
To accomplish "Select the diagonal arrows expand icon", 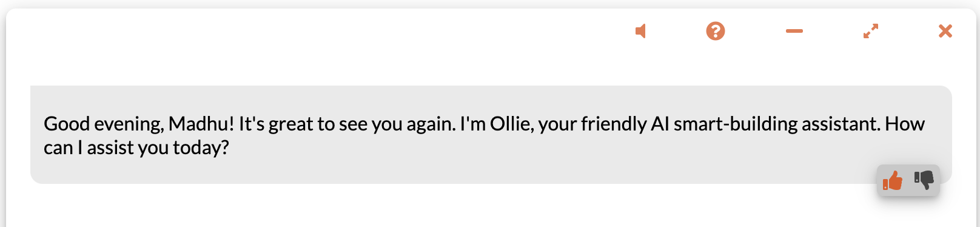I will pyautogui.click(x=871, y=31).
